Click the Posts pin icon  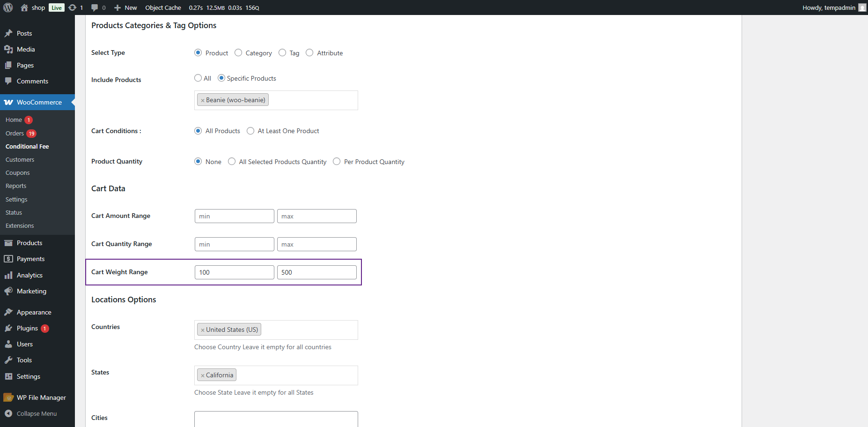click(x=8, y=33)
